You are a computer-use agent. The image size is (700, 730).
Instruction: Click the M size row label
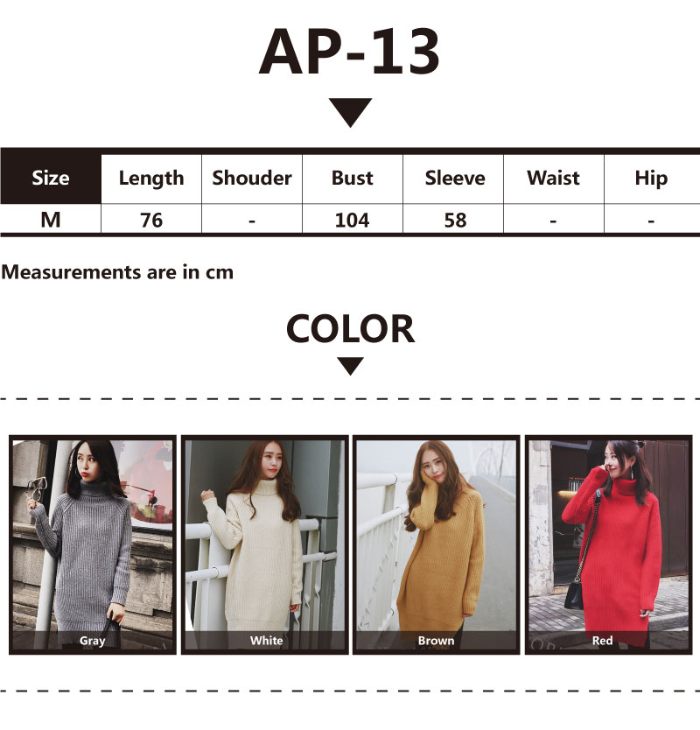[51, 220]
